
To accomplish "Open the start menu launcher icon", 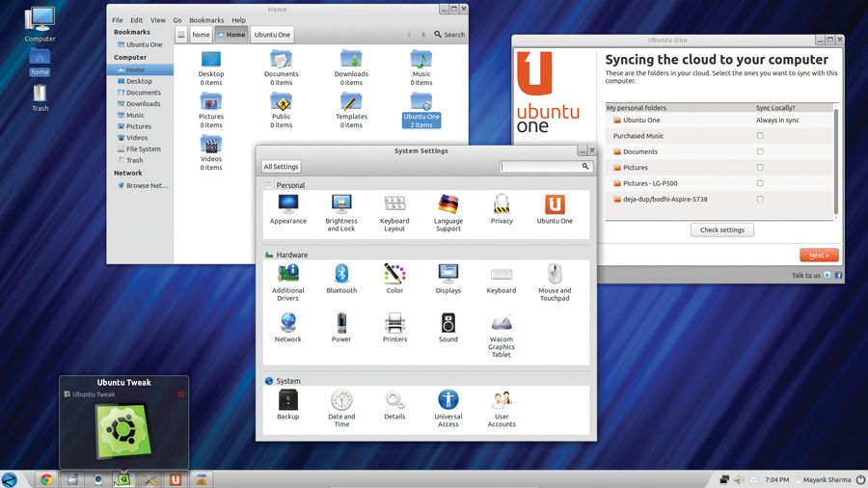I will (x=9, y=479).
